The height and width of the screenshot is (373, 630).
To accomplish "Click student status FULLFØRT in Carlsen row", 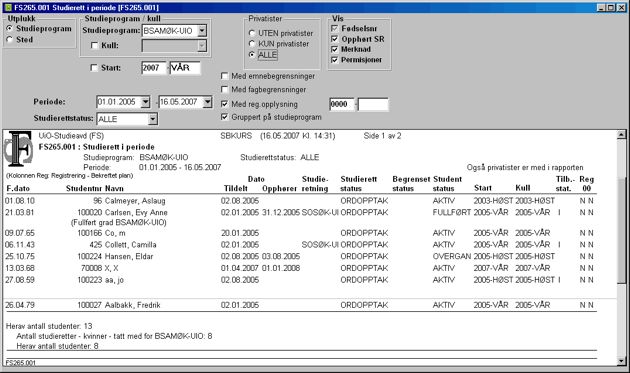I will (x=452, y=212).
